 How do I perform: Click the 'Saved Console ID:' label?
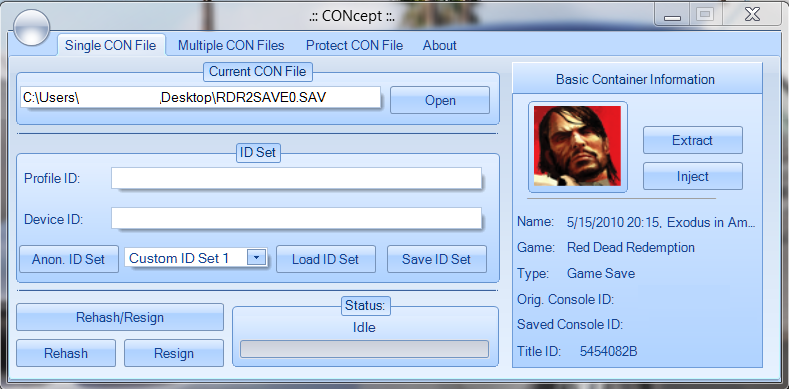[x=570, y=325]
